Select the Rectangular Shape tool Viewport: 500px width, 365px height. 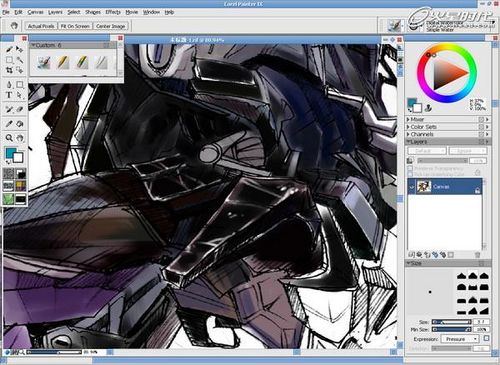[x=20, y=84]
